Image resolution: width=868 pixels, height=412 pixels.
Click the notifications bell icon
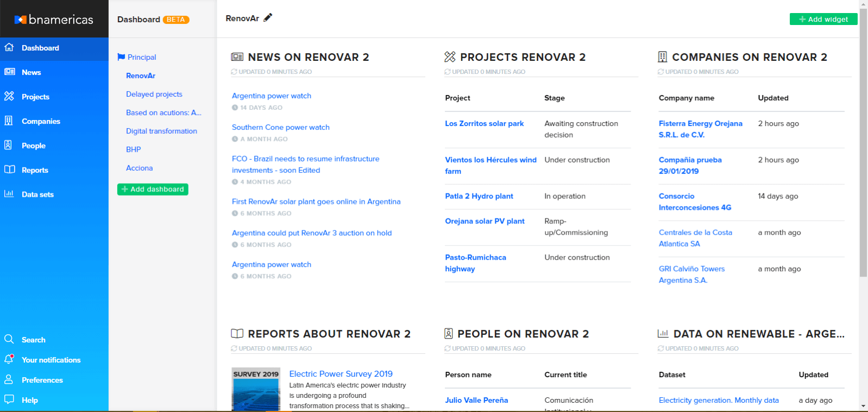pos(9,359)
